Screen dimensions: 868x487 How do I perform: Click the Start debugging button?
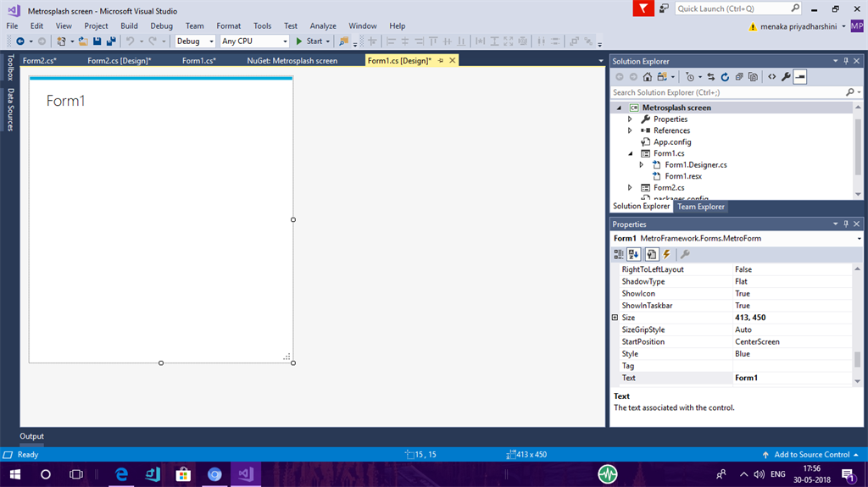[x=309, y=41]
